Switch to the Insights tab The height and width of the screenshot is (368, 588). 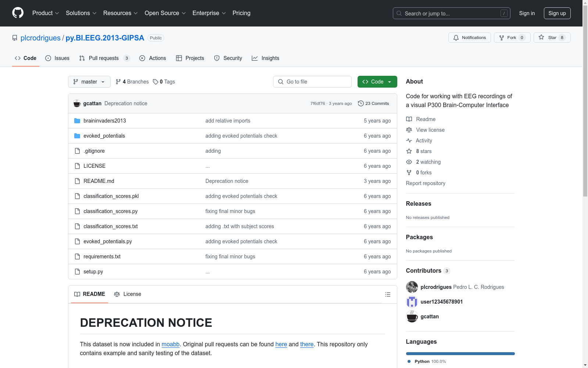coord(265,58)
